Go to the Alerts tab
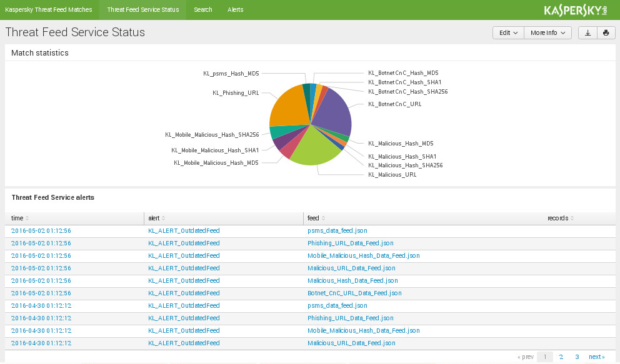The height and width of the screenshot is (364, 620). click(x=236, y=10)
